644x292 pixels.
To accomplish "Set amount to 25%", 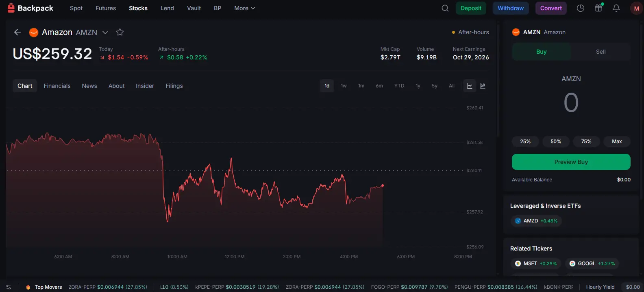I will (x=525, y=142).
